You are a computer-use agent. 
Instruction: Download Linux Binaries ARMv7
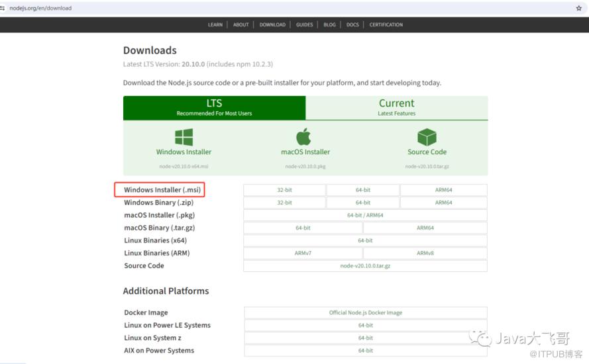(x=303, y=253)
